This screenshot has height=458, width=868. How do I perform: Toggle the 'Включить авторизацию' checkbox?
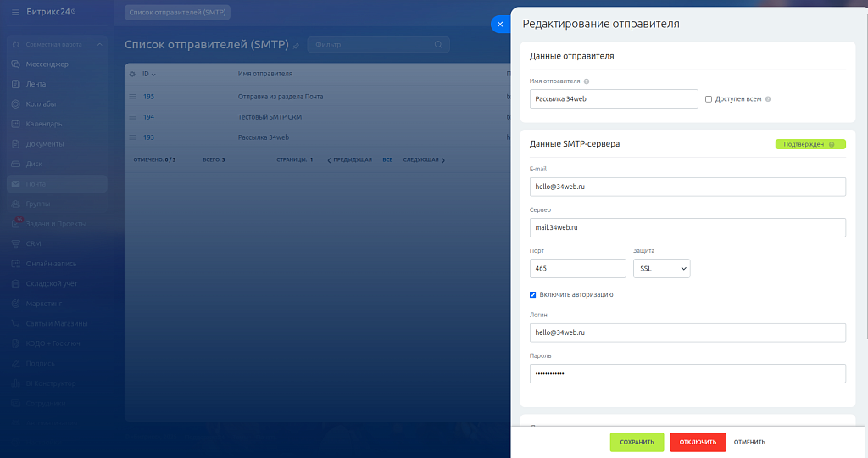coord(533,295)
